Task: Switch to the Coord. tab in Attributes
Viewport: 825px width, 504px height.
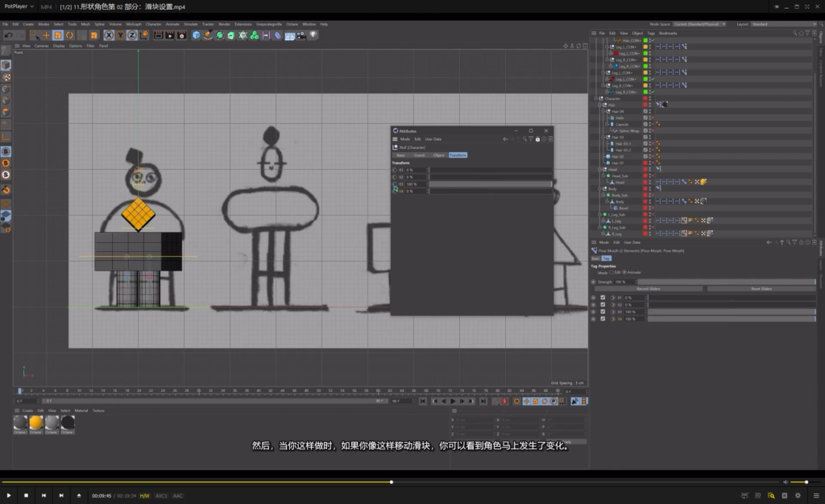Action: [419, 155]
